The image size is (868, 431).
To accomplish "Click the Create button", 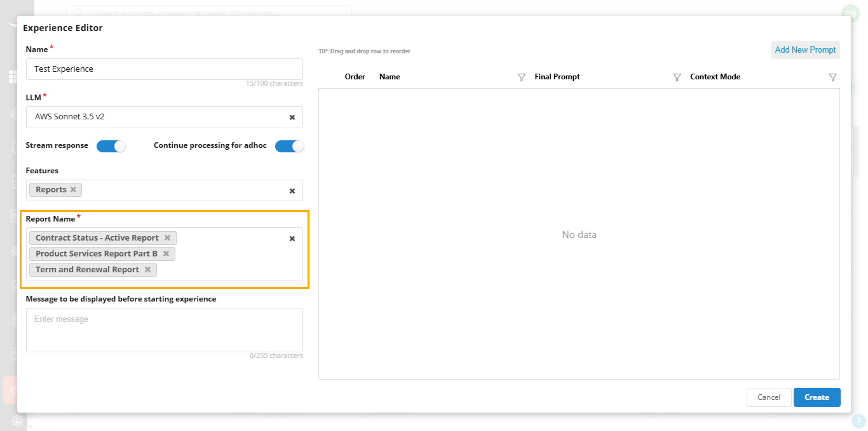I will [x=817, y=397].
